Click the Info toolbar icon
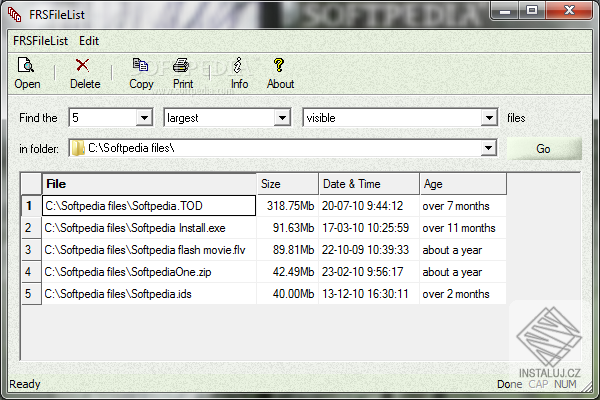 (x=238, y=65)
